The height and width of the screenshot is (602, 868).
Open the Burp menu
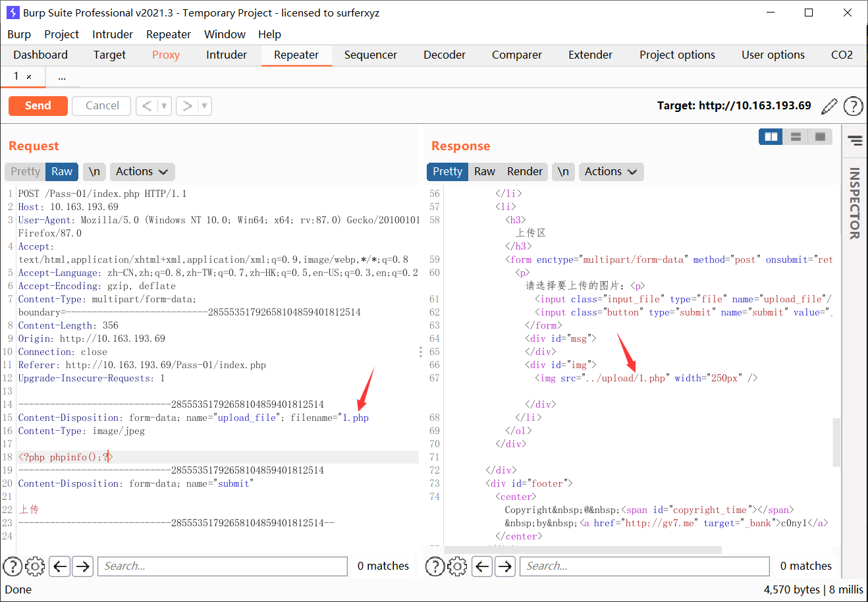(x=19, y=34)
